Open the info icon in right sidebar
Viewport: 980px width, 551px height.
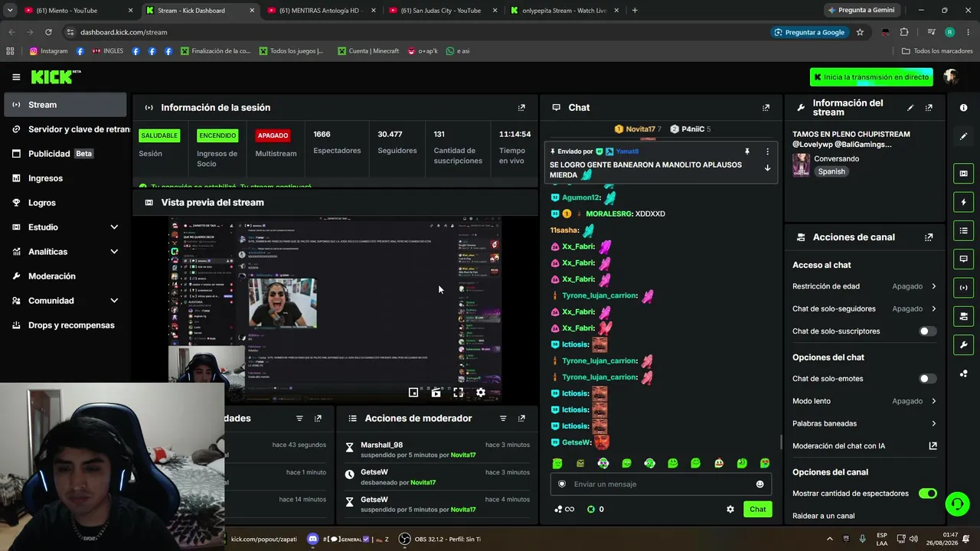click(963, 108)
